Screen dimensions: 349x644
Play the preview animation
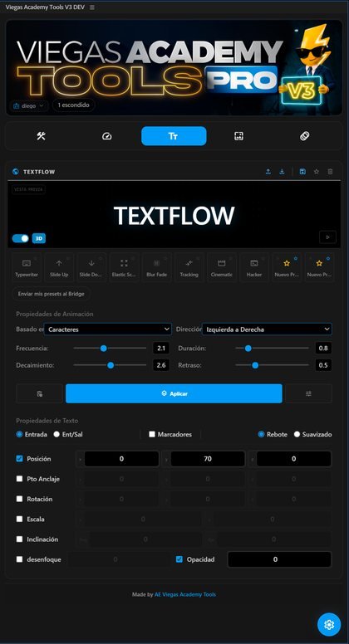coord(327,237)
